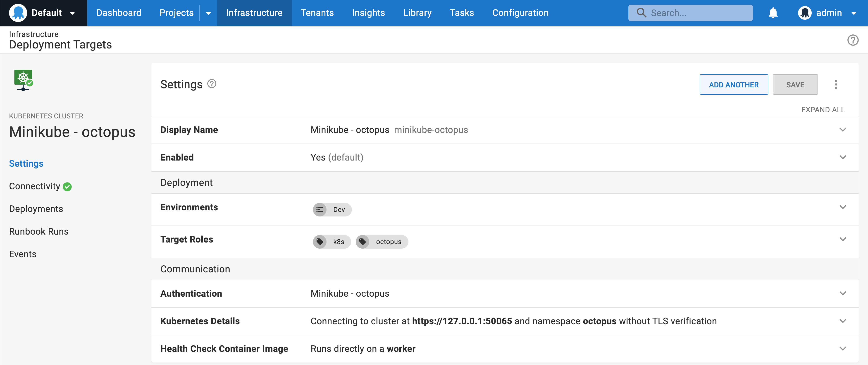868x365 pixels.
Task: Open the Projects dropdown arrow
Action: tap(208, 13)
